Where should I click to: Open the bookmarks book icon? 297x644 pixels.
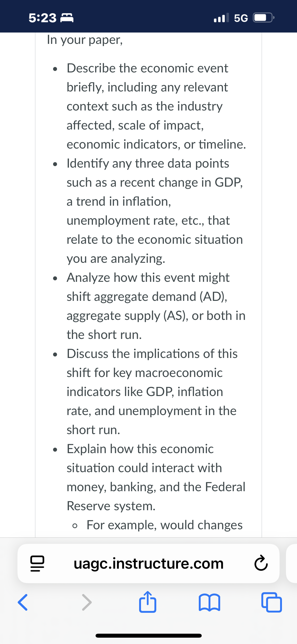(x=209, y=602)
